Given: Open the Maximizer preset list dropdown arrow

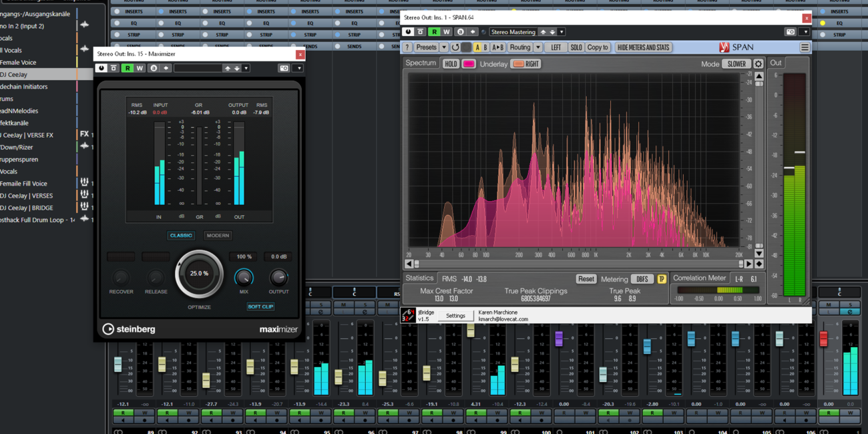Looking at the screenshot, I should 246,68.
